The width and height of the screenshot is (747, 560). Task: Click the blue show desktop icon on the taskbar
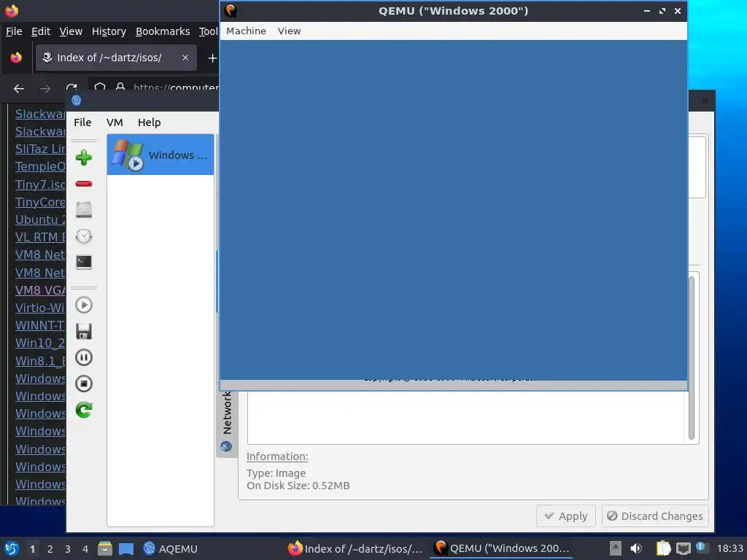[126, 549]
